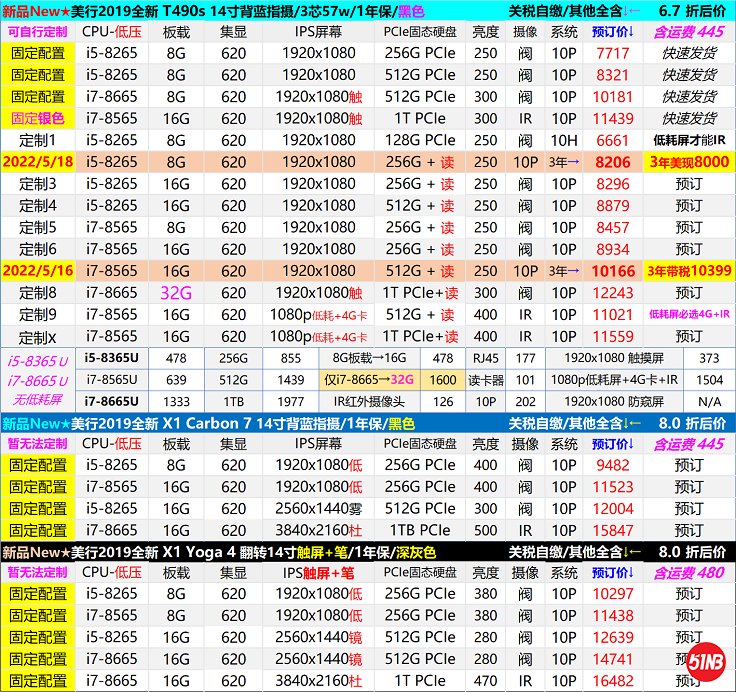This screenshot has height=692, width=736.
Task: Select the price 7717 cell
Action: tap(612, 54)
